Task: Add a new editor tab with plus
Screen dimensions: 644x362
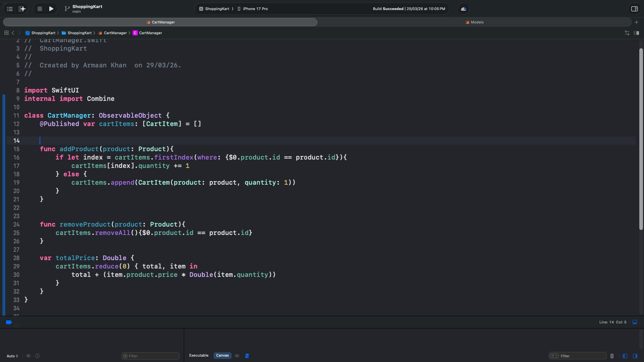Action: 636,22
